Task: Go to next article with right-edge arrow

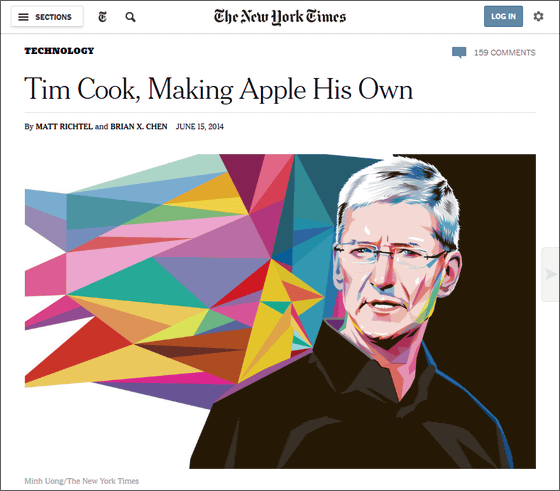Action: click(550, 274)
